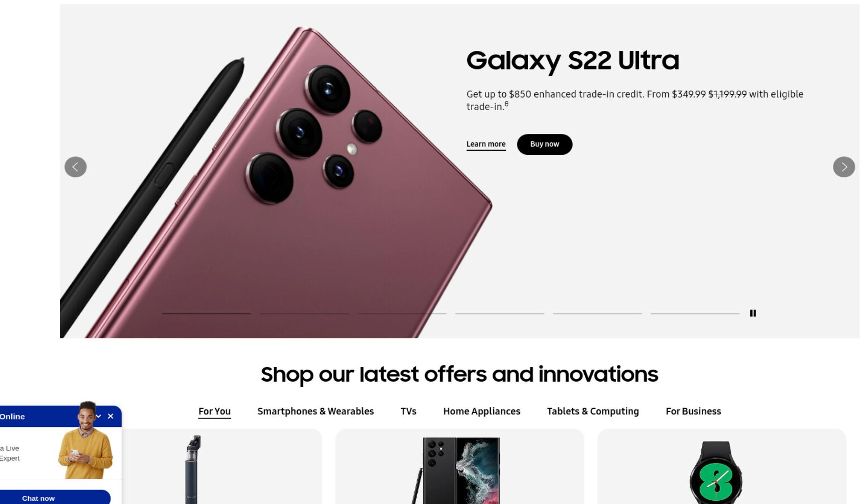Screen dimensions: 867x504
Task: Jump to fourth carousel slide indicator
Action: click(500, 314)
